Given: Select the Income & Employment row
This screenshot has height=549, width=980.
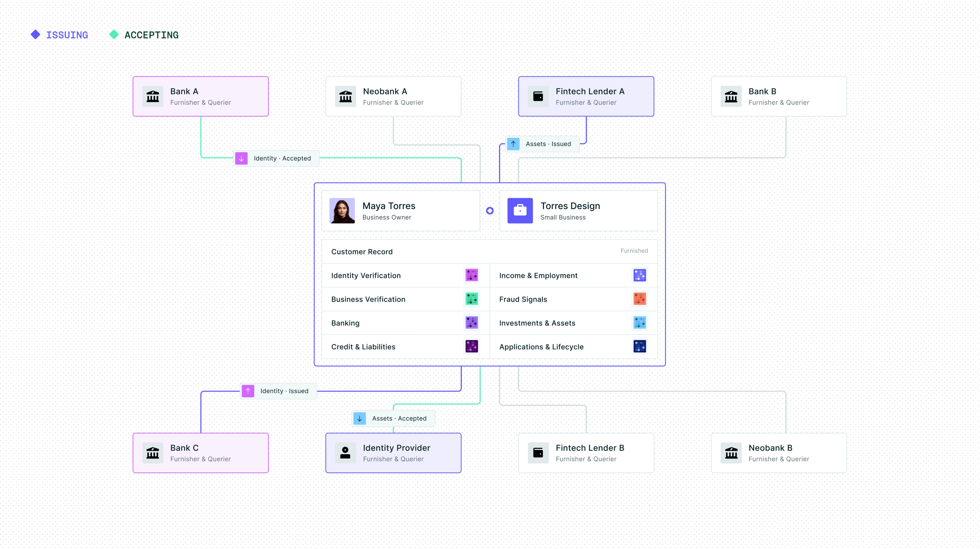Looking at the screenshot, I should [x=574, y=275].
